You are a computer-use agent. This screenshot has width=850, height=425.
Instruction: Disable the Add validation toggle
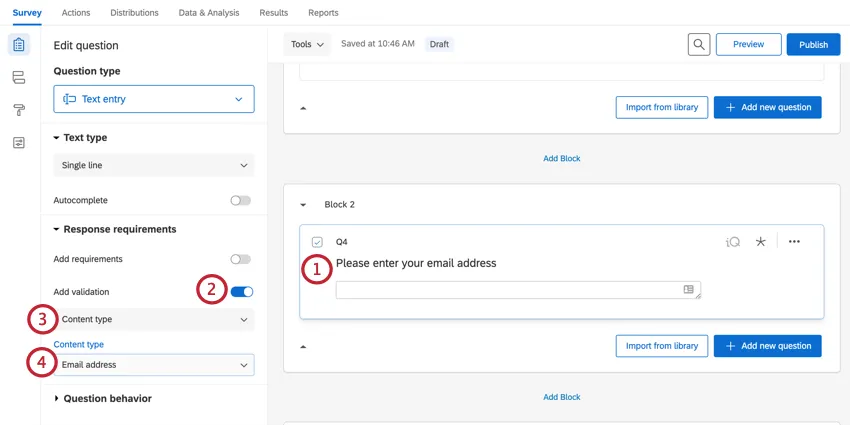(242, 292)
